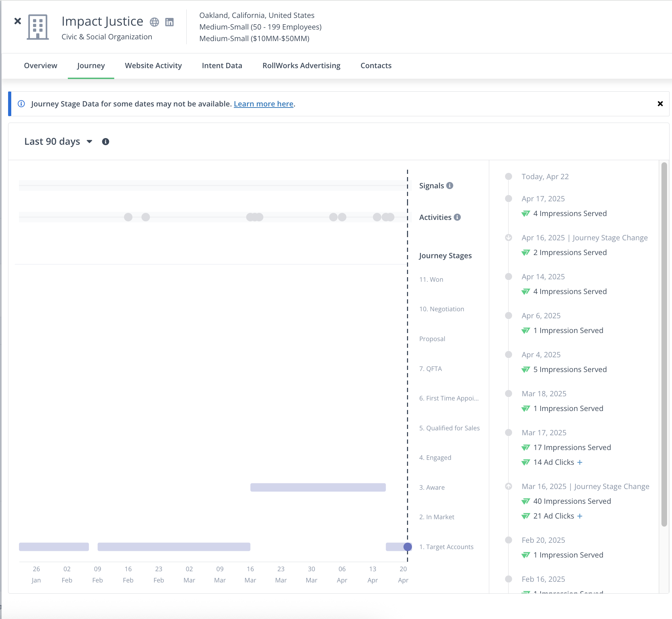Click the Mar 16 Journey Stage Change marker
The height and width of the screenshot is (619, 672).
point(509,486)
